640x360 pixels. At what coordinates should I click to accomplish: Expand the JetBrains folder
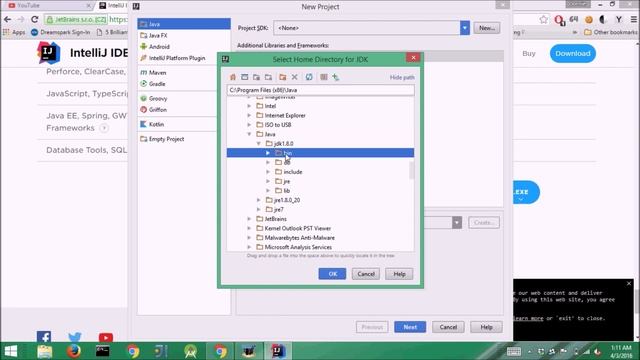click(249, 219)
